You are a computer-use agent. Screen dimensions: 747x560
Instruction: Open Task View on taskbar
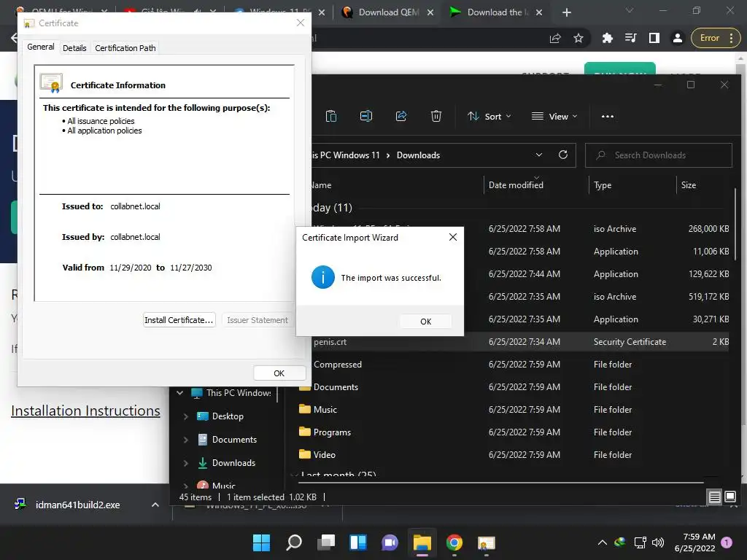tap(326, 542)
